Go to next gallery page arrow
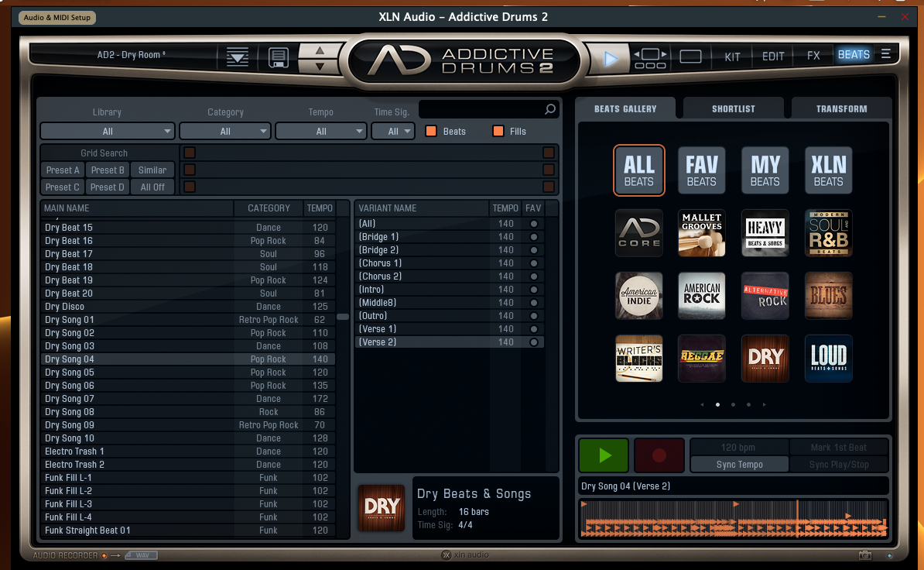Image resolution: width=924 pixels, height=570 pixels. click(765, 404)
